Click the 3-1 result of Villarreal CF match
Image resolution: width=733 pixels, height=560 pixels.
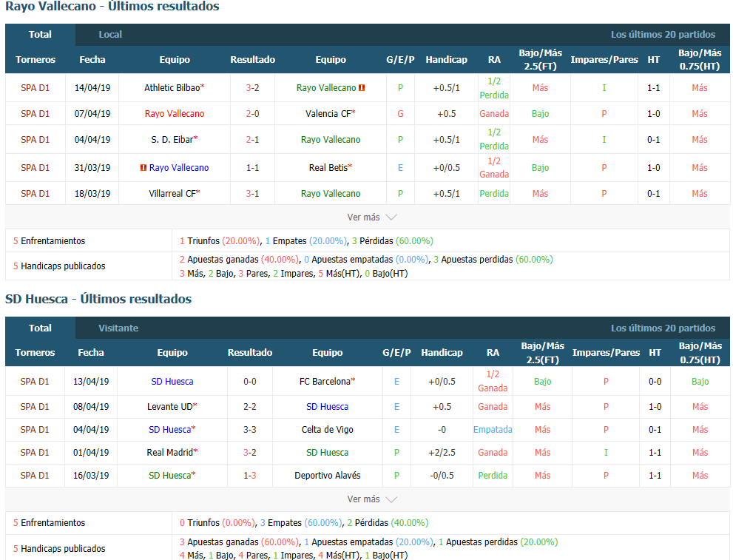[x=252, y=194]
